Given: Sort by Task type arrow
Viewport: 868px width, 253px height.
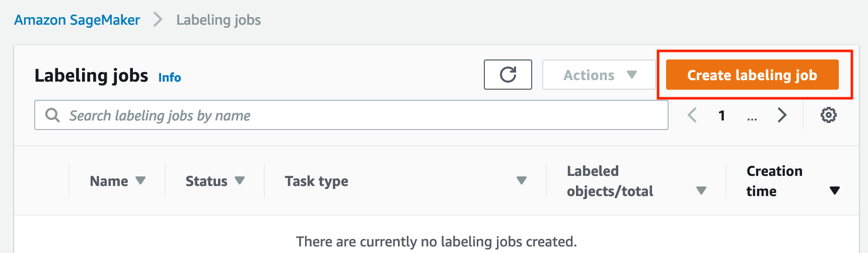Looking at the screenshot, I should [x=522, y=180].
